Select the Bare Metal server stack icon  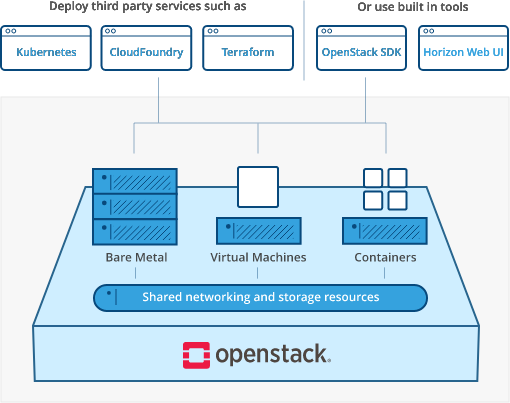[x=135, y=207]
